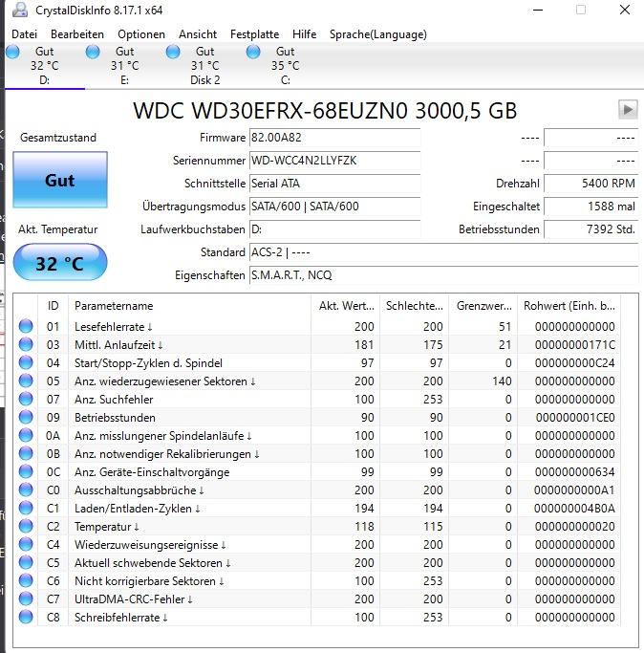The image size is (644, 653).
Task: Select the E: drive tab
Action: coord(125,66)
